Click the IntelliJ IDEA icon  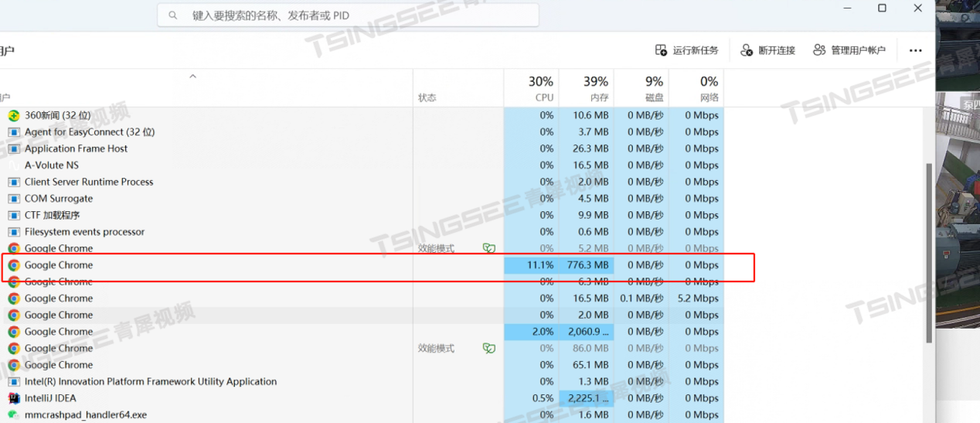[13, 398]
